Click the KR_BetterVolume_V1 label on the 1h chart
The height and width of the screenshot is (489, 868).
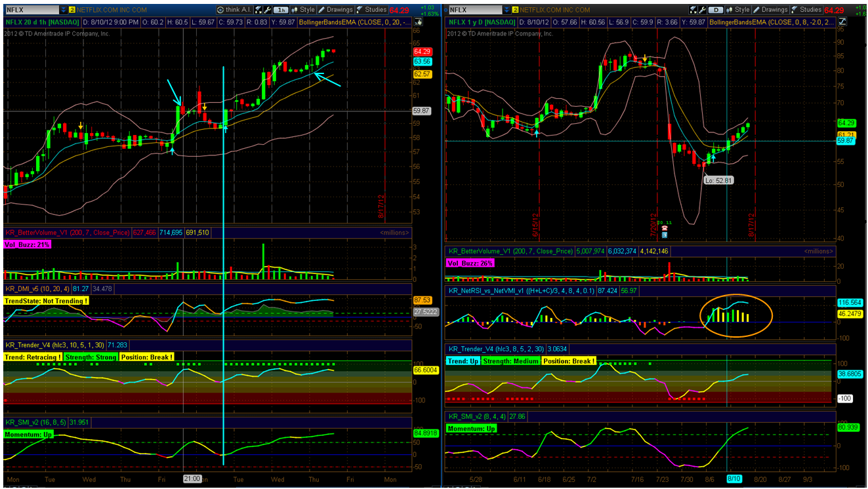68,232
